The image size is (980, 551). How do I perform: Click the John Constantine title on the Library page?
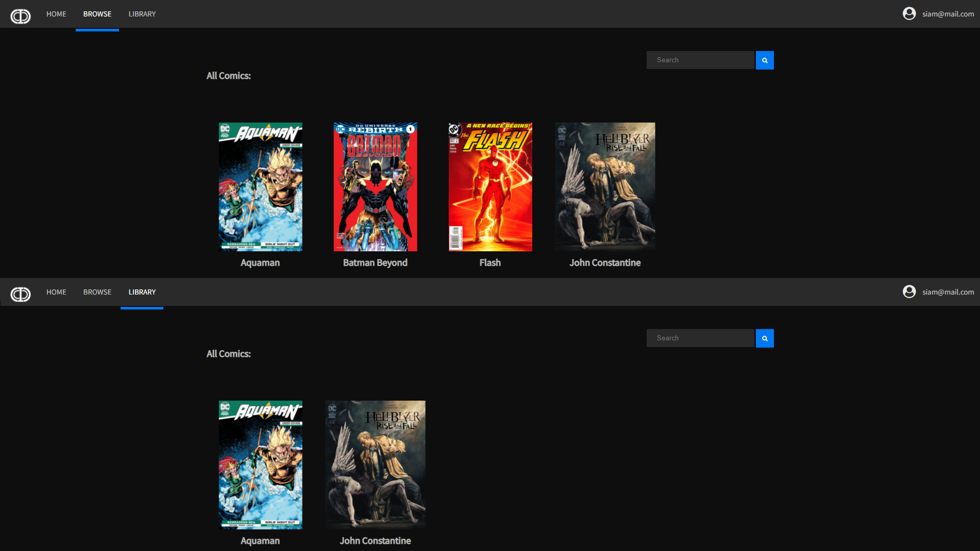click(x=375, y=541)
